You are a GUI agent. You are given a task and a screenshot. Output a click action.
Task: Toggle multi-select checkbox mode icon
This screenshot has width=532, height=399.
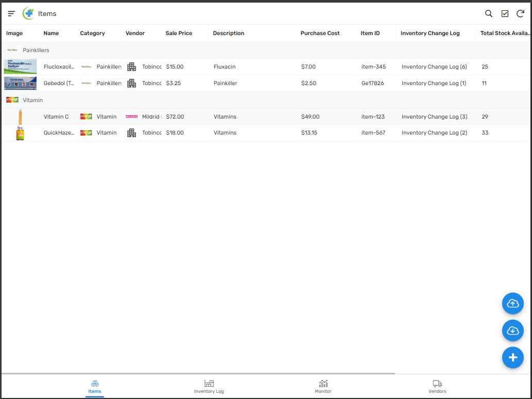click(505, 13)
